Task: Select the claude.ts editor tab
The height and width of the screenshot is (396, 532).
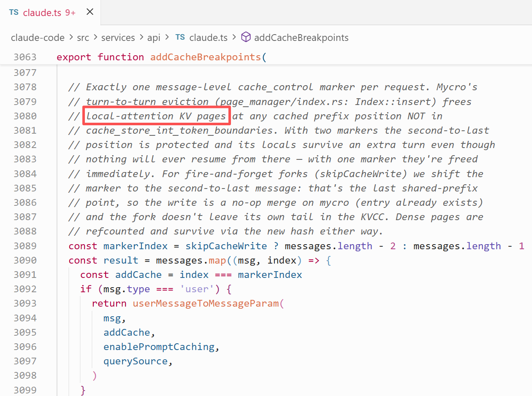Action: pos(51,12)
